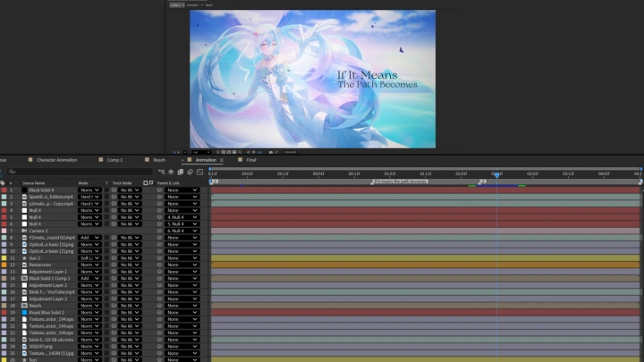Select the Adjustment Layer 1 layer name
644x362 pixels.
click(x=48, y=271)
